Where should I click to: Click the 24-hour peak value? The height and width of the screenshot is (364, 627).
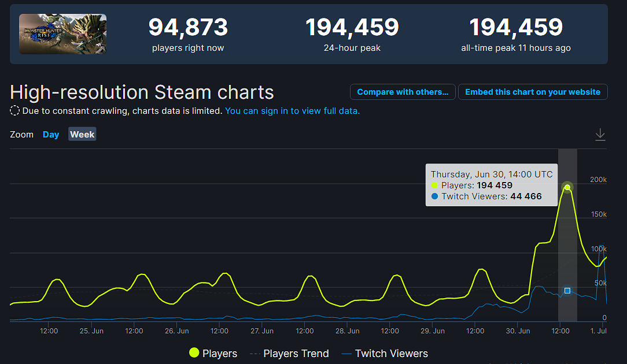point(352,27)
